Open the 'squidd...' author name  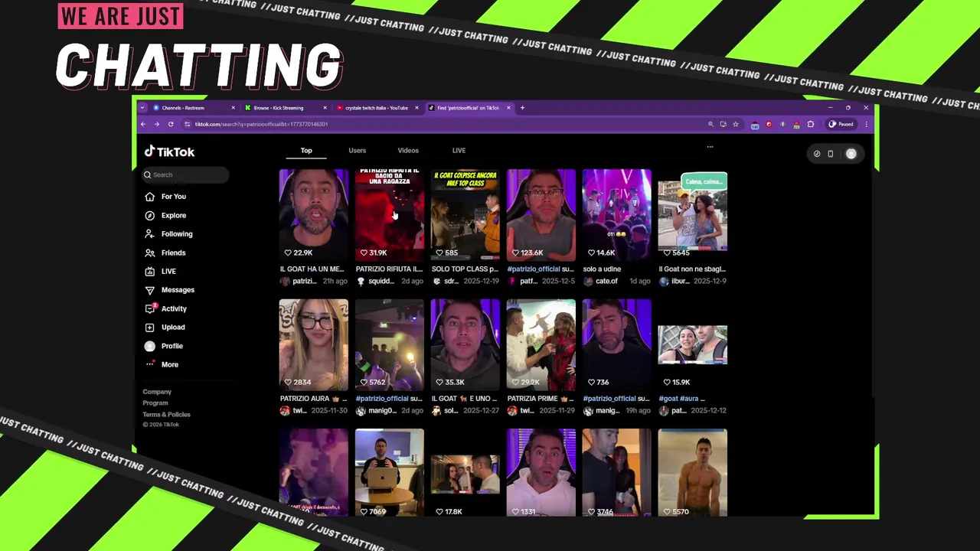tap(381, 282)
